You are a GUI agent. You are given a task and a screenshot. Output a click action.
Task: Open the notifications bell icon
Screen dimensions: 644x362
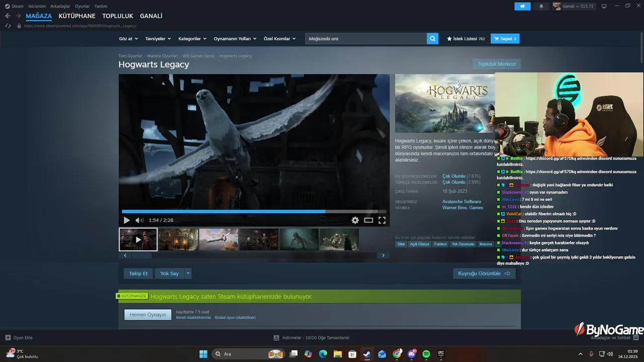tap(541, 6)
